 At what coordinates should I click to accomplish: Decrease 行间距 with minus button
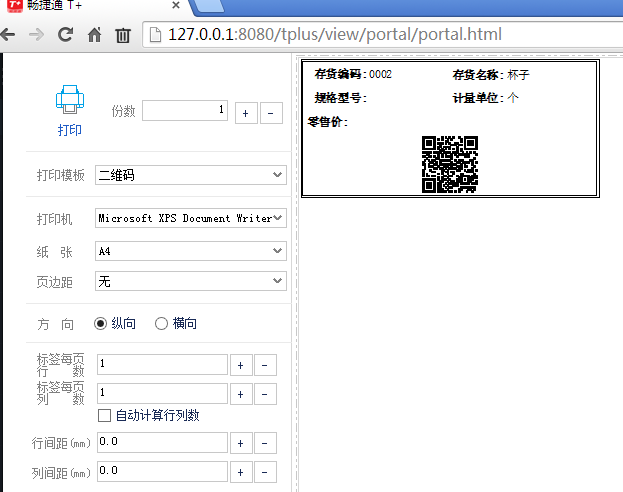click(267, 443)
